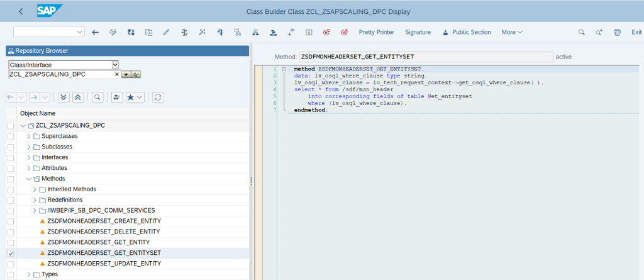Viewport: 644px width, 280px height.
Task: Click the SAP back chevron in the header
Action: coord(21,11)
